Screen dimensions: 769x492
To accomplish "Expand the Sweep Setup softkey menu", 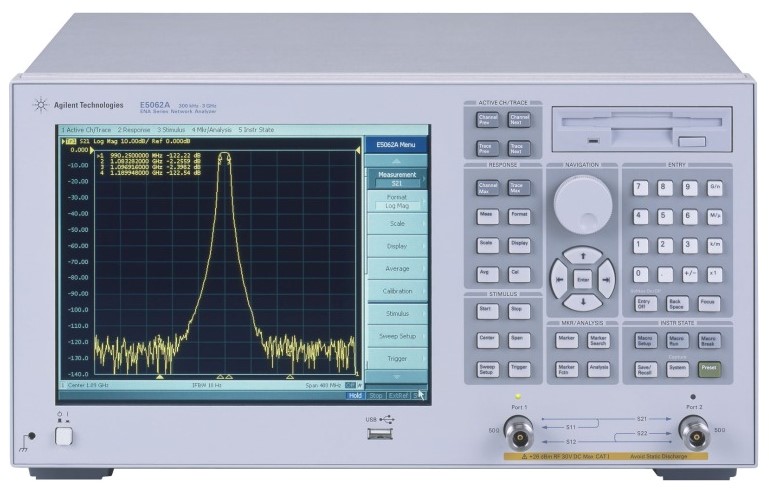I will (396, 336).
